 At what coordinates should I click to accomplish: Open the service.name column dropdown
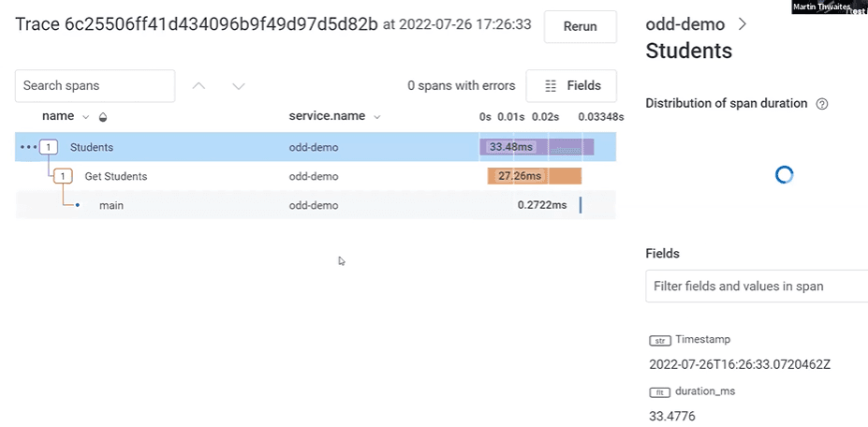pyautogui.click(x=377, y=117)
